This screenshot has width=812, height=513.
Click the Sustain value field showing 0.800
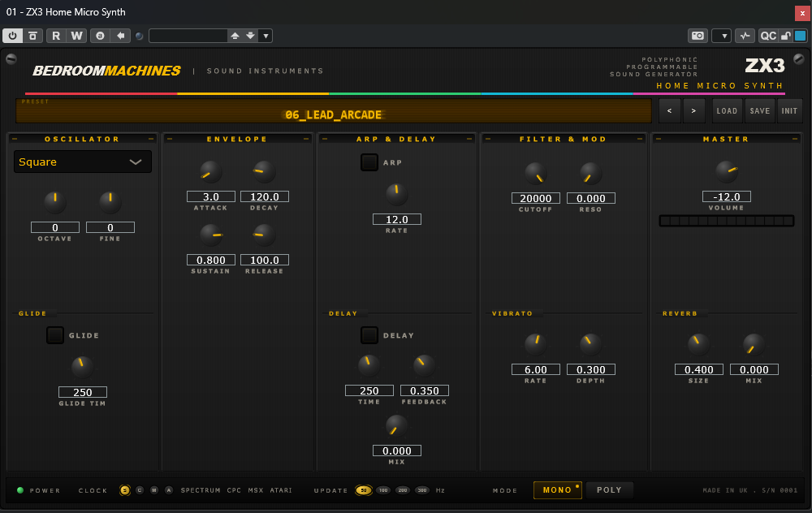pos(211,260)
